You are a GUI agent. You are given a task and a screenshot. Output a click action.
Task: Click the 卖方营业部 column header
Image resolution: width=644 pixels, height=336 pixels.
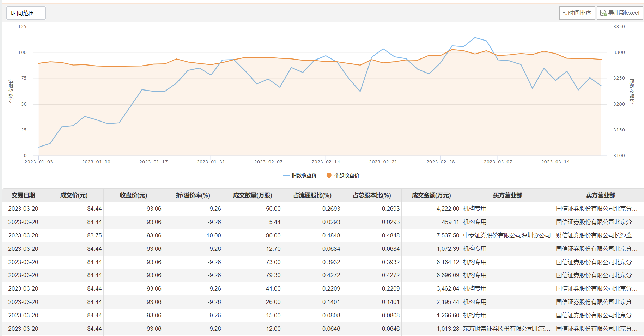[x=600, y=195]
